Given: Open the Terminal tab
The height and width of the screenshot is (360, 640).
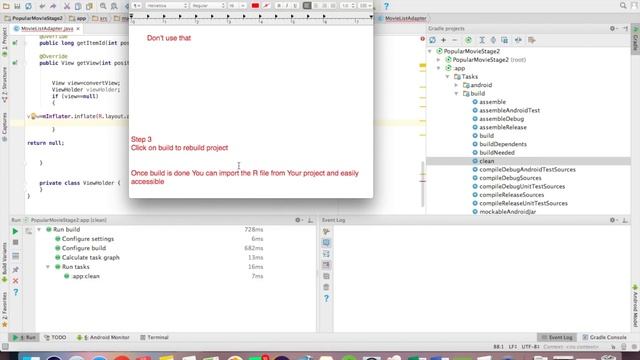Looking at the screenshot, I should coord(154,338).
